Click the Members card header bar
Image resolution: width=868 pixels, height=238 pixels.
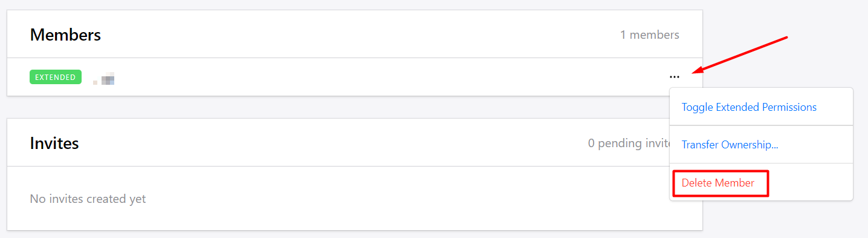[x=355, y=35]
